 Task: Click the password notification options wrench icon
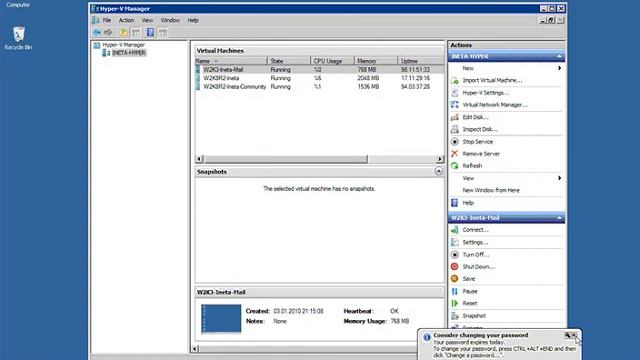pyautogui.click(x=567, y=335)
